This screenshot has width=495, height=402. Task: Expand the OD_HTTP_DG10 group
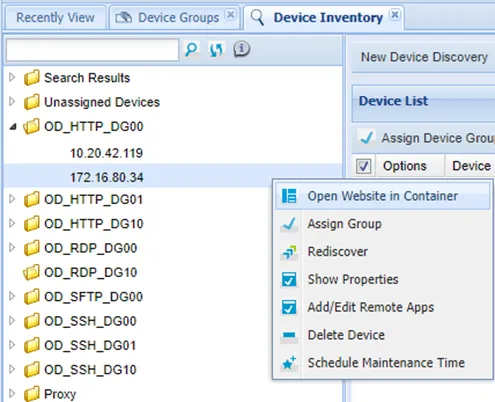click(12, 223)
